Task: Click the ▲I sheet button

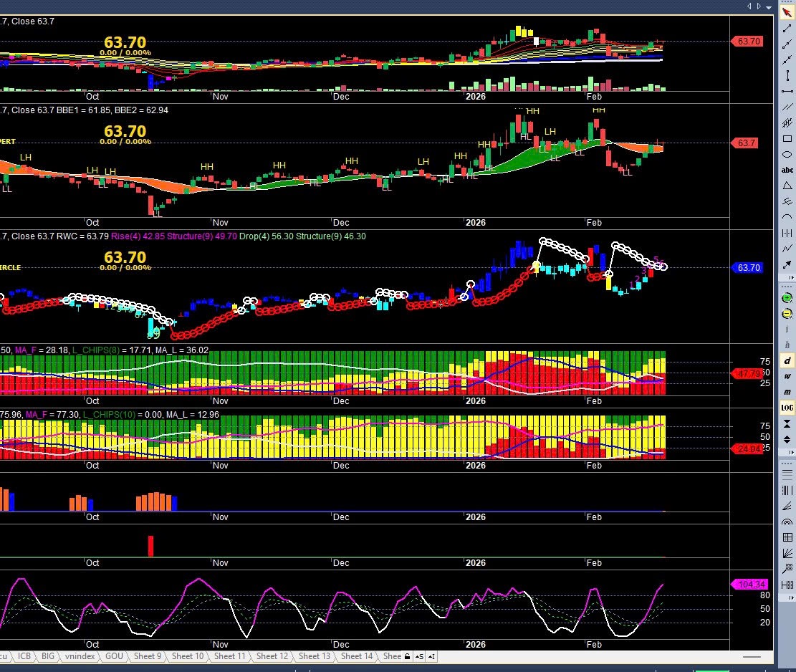Action: [431, 656]
